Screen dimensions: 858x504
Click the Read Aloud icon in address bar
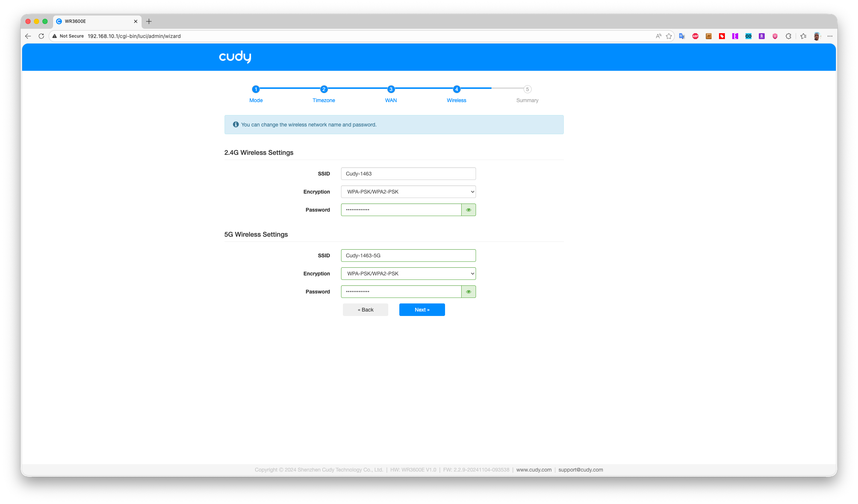658,36
